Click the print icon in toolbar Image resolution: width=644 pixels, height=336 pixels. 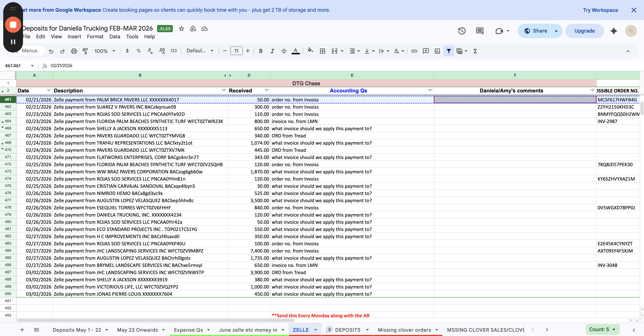[x=74, y=51]
